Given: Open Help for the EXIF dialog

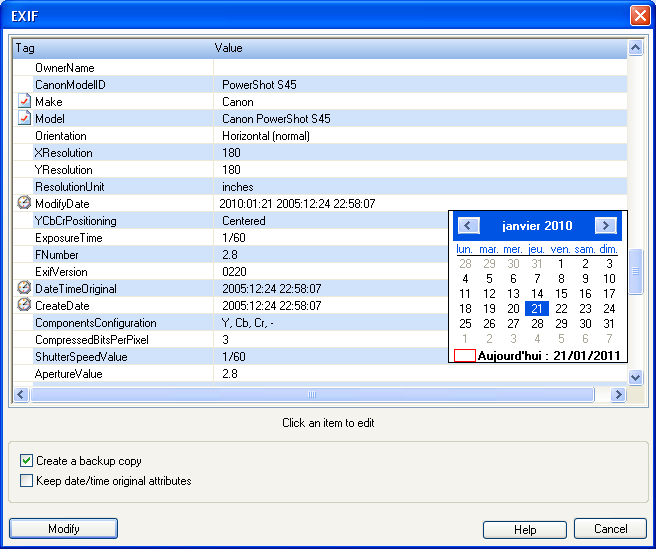Looking at the screenshot, I should [x=525, y=529].
